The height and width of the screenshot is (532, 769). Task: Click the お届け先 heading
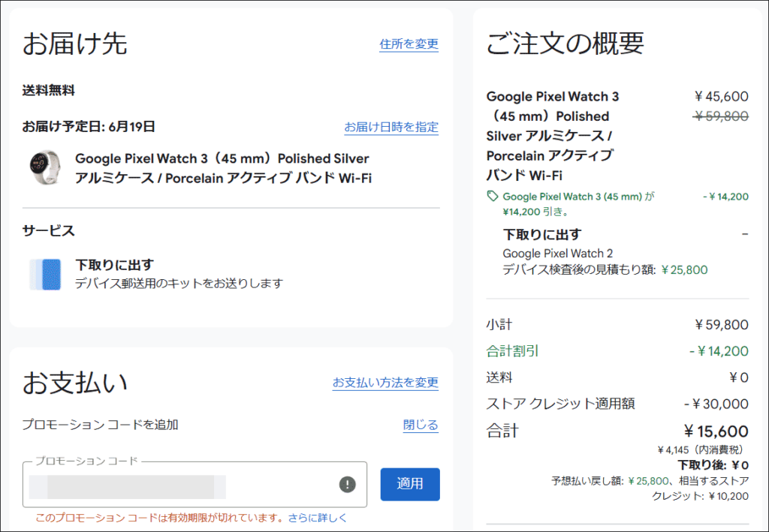pos(75,43)
